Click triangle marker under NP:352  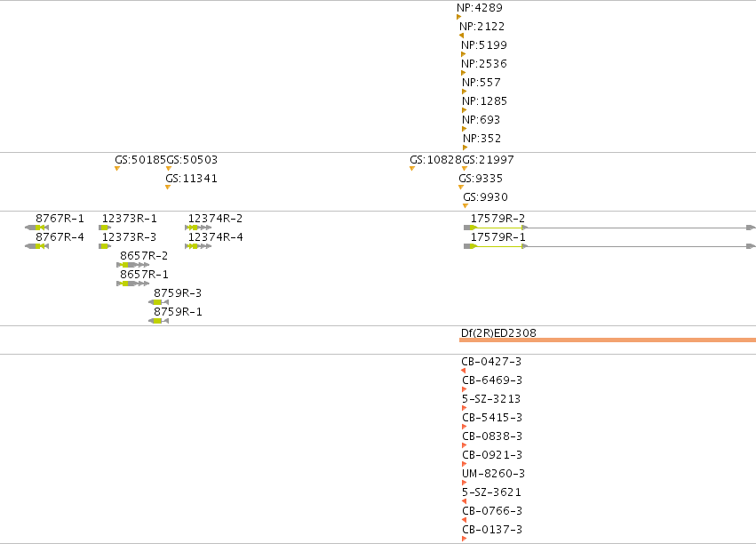coord(466,148)
